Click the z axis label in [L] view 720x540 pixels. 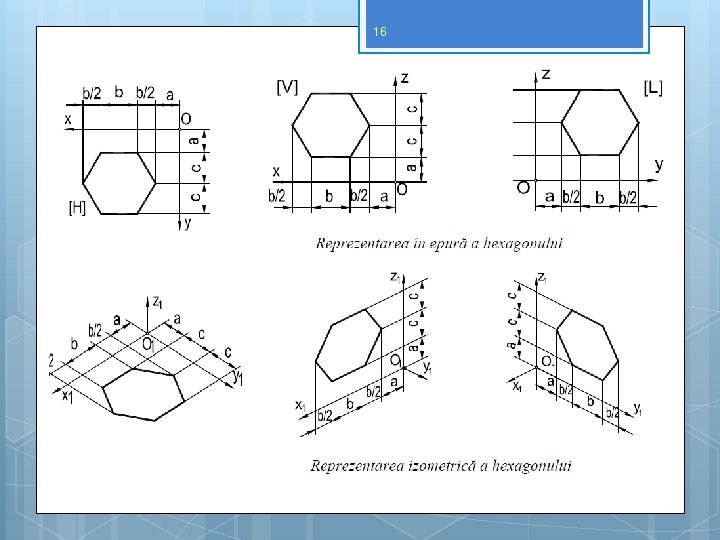[x=546, y=73]
